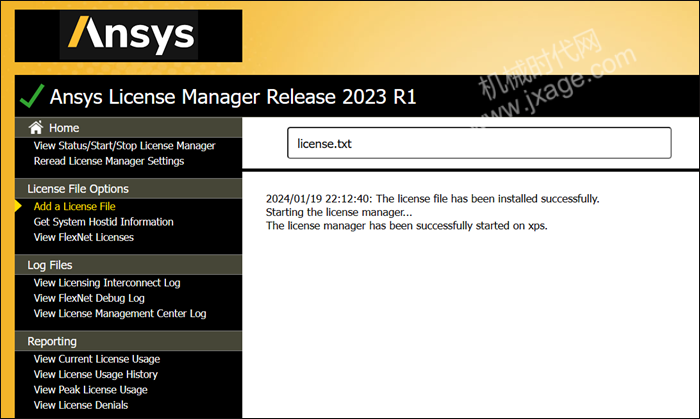This screenshot has width=700, height=419.
Task: Open View FlexNet Debug Log
Action: point(89,298)
